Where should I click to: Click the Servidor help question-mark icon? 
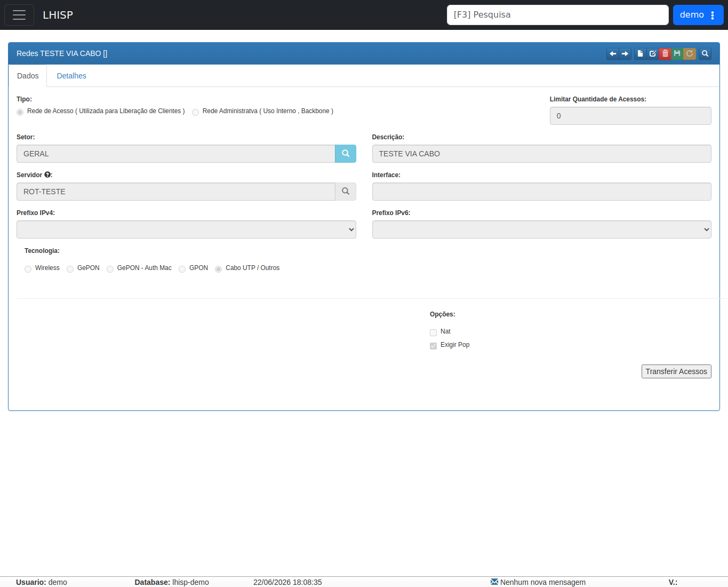pos(47,174)
